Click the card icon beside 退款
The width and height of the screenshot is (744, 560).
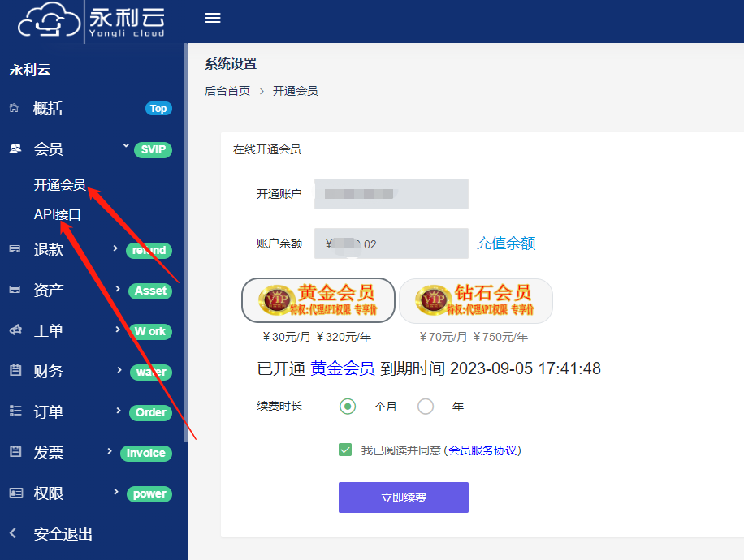pos(15,250)
